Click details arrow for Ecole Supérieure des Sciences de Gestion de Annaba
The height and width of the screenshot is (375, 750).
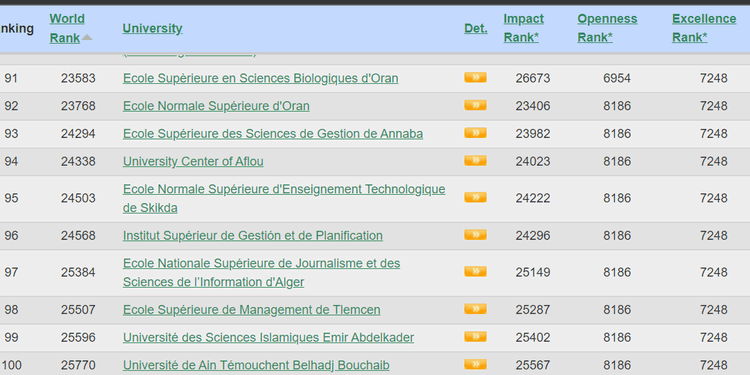pos(475,133)
